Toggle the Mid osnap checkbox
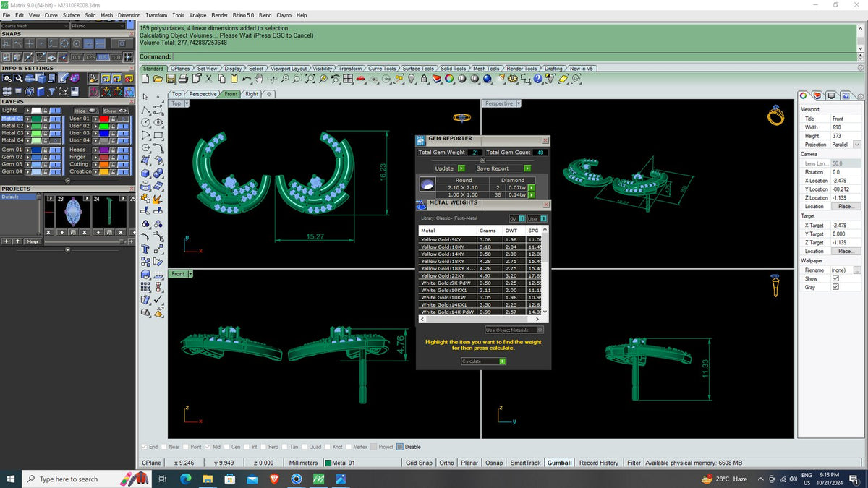 point(208,447)
